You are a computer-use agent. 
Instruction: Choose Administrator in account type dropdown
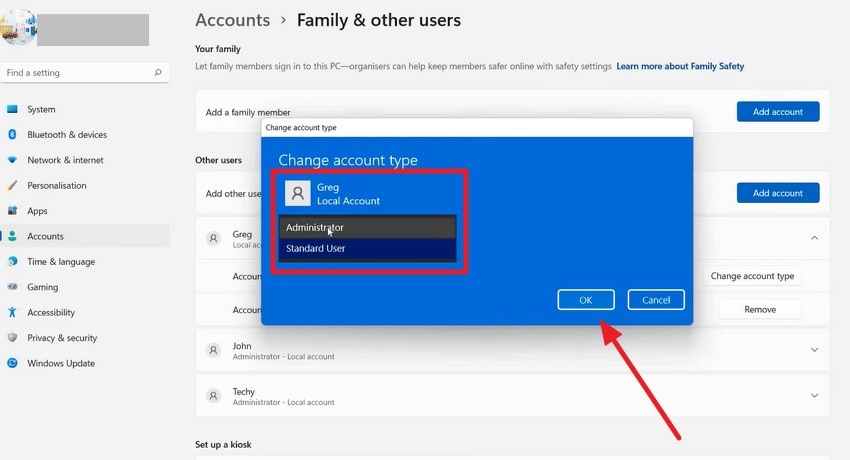coord(368,228)
